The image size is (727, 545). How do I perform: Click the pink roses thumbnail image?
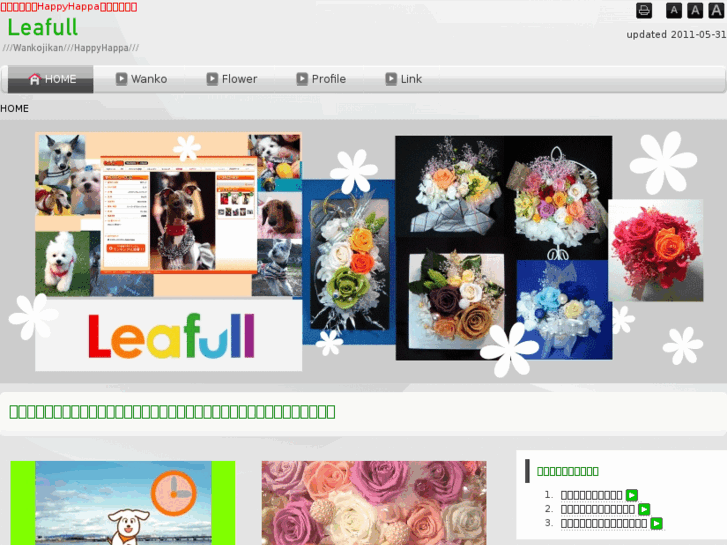pyautogui.click(x=374, y=503)
